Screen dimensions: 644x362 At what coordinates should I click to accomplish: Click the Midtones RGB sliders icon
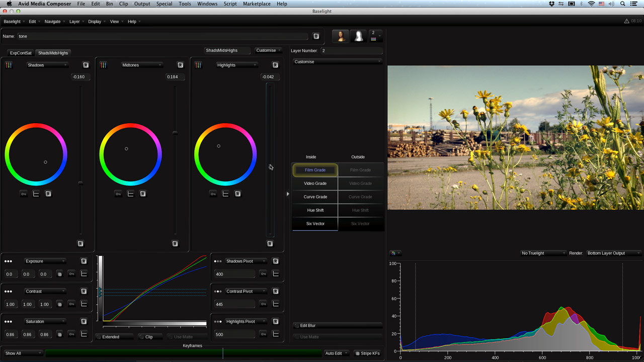pyautogui.click(x=103, y=65)
